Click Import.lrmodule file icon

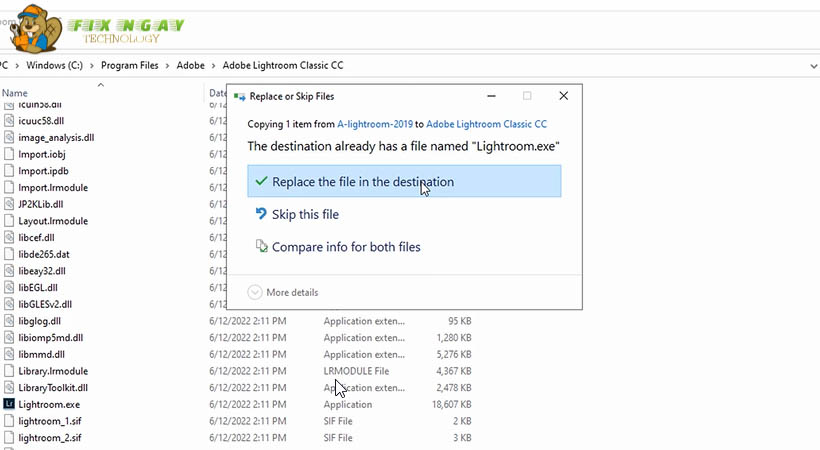click(8, 187)
